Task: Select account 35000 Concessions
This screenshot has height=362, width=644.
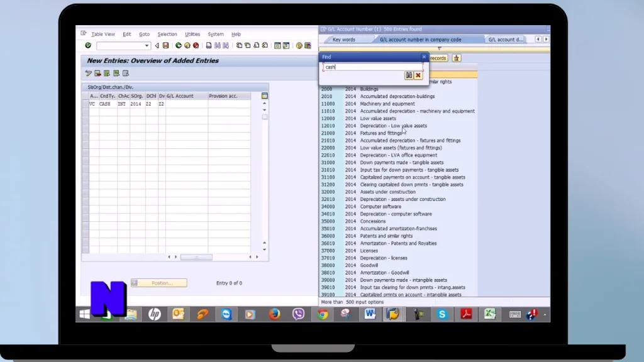Action: 353,221
